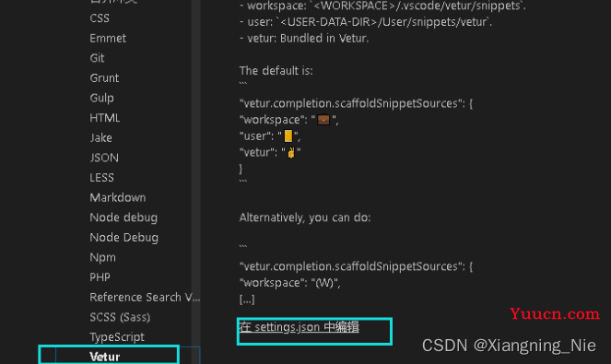Select Emmet in the settings tree

tap(108, 38)
